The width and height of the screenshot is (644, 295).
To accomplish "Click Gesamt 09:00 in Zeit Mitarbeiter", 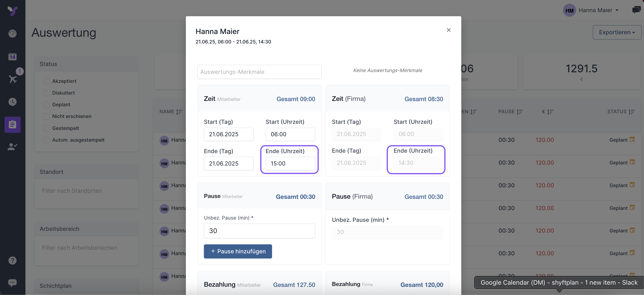I will click(x=295, y=99).
